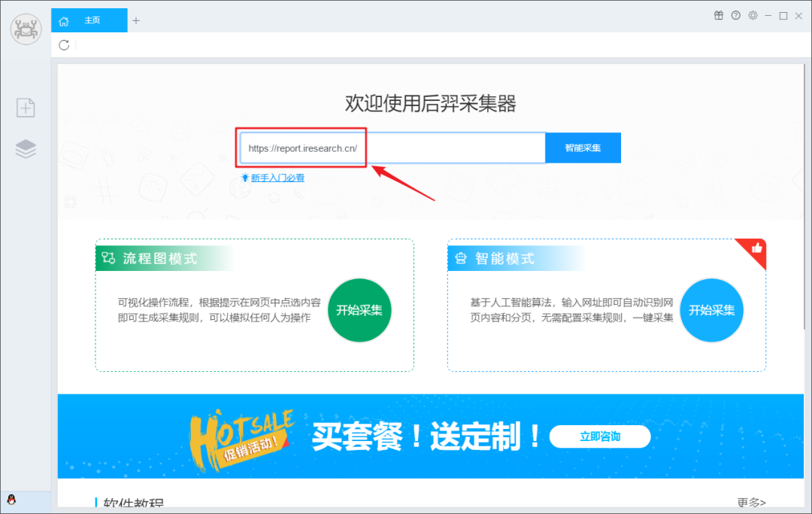Click the 欢迎使用后羿采集器 title
The image size is (812, 514).
tap(430, 104)
